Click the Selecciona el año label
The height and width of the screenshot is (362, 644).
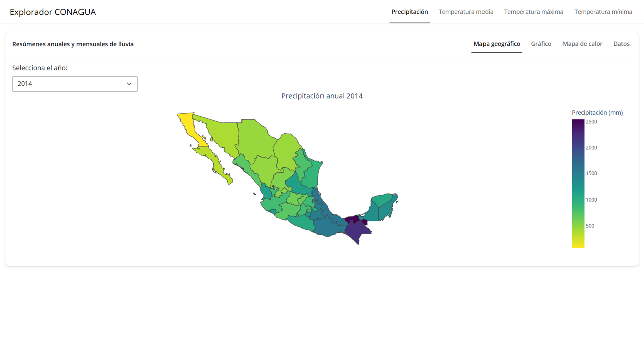(x=40, y=68)
